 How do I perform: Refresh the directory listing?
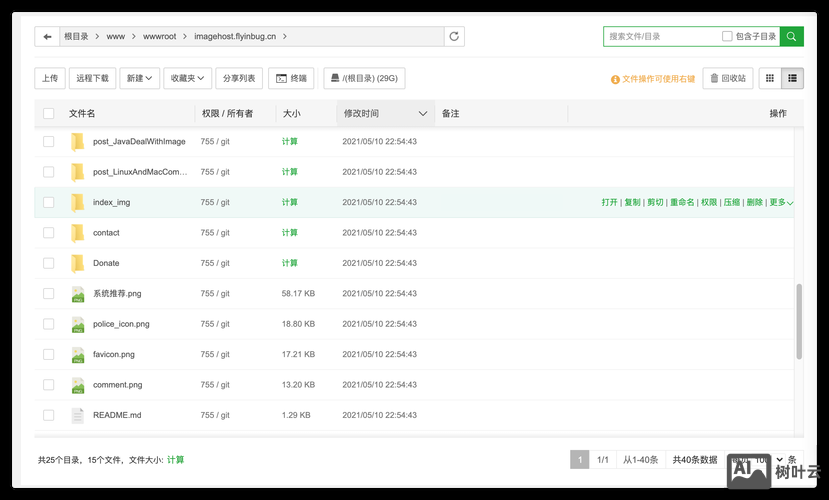pyautogui.click(x=454, y=36)
